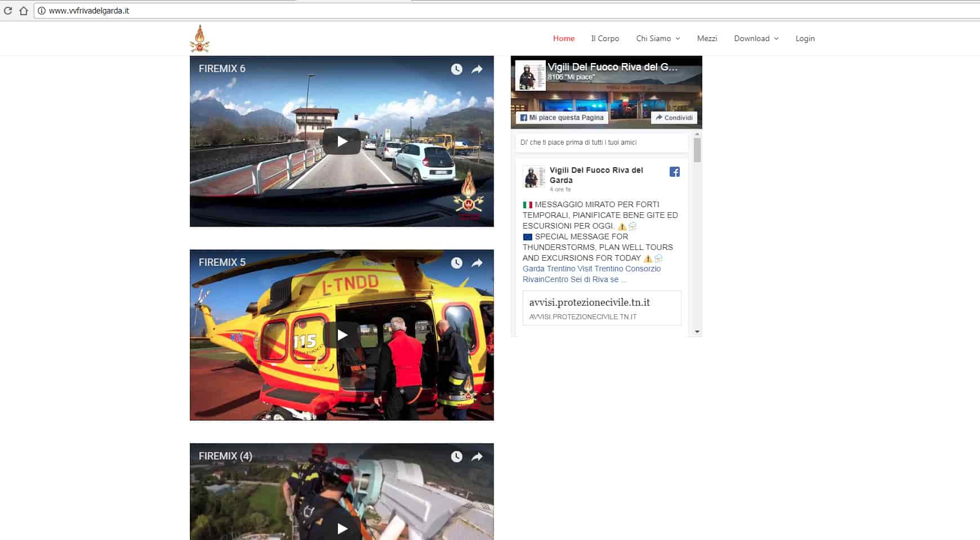
Task: Click share arrow on FIREMIX 5 video
Action: pos(477,263)
